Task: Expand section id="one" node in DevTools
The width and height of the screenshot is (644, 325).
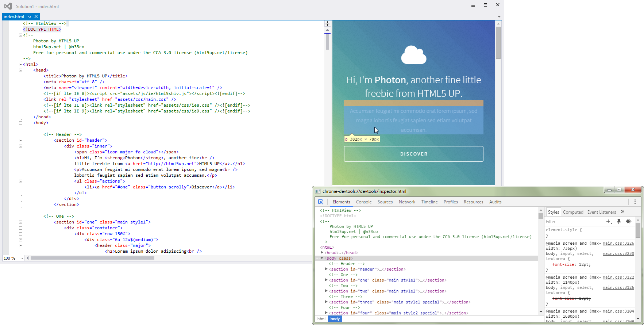Action: click(x=326, y=280)
